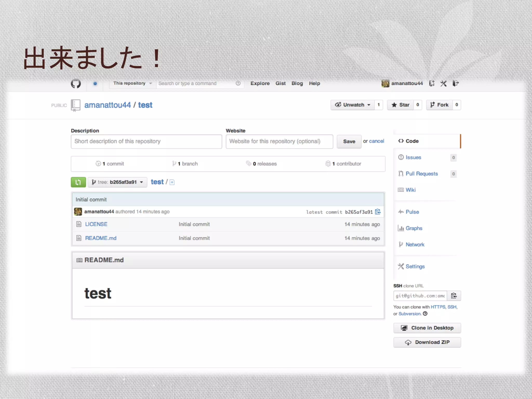
Task: Copy the latest commit SHA to clipboard
Action: (378, 212)
